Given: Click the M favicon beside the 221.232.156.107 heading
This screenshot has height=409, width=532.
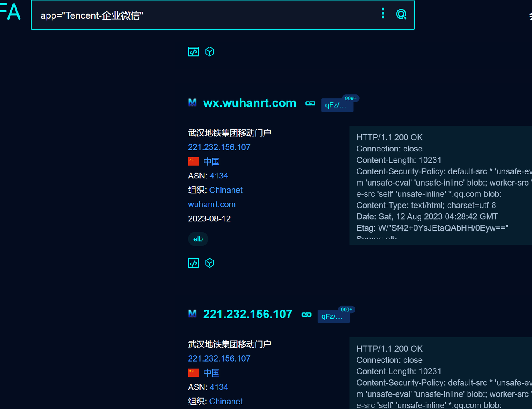Looking at the screenshot, I should pyautogui.click(x=192, y=314).
